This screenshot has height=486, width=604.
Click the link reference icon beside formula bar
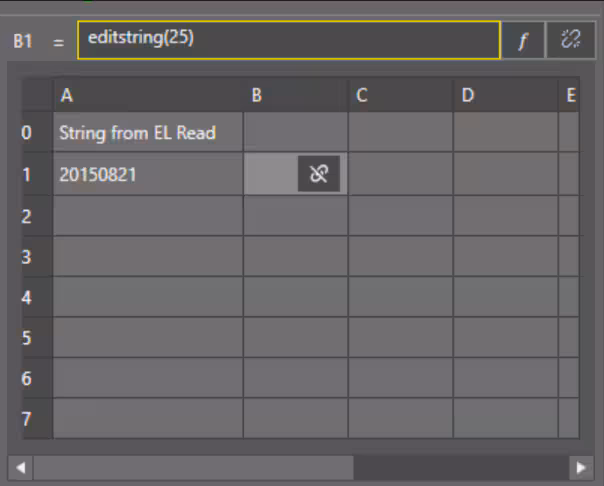[570, 40]
